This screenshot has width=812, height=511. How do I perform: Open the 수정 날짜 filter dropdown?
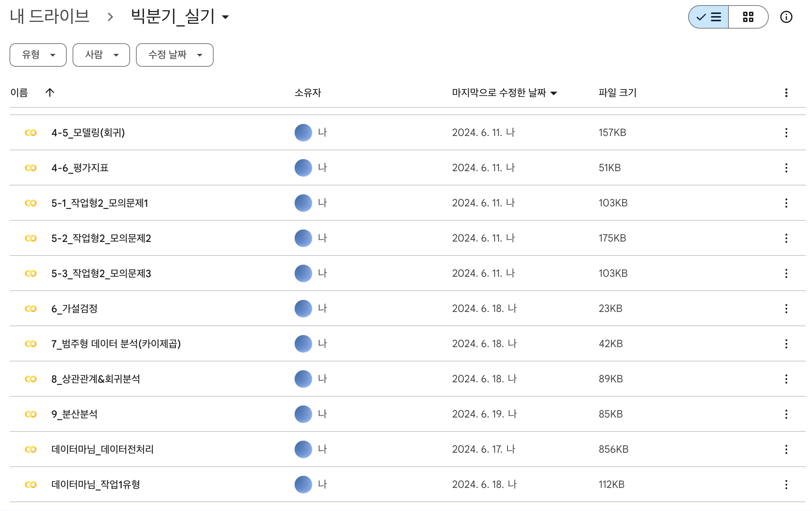coord(174,55)
